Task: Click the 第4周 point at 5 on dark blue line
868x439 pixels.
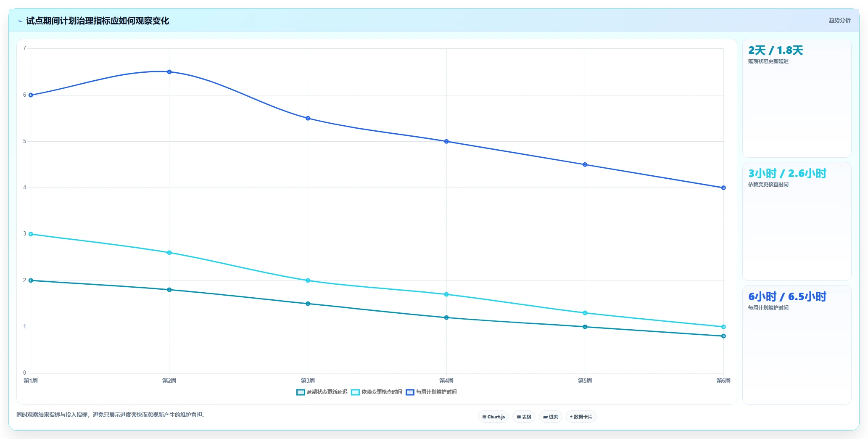Action: [446, 141]
